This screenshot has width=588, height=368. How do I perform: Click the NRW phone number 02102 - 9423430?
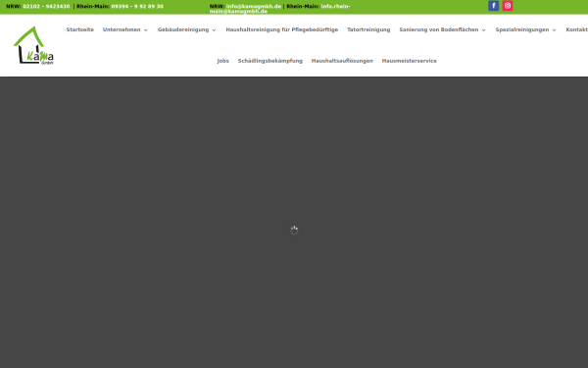[x=46, y=7]
